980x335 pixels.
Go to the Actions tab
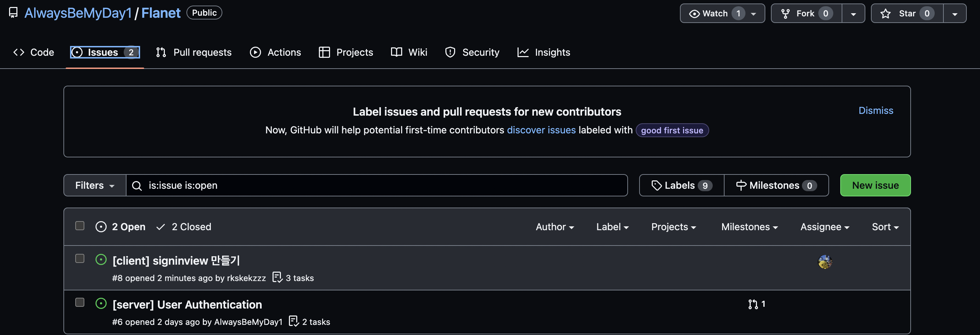[x=275, y=52]
